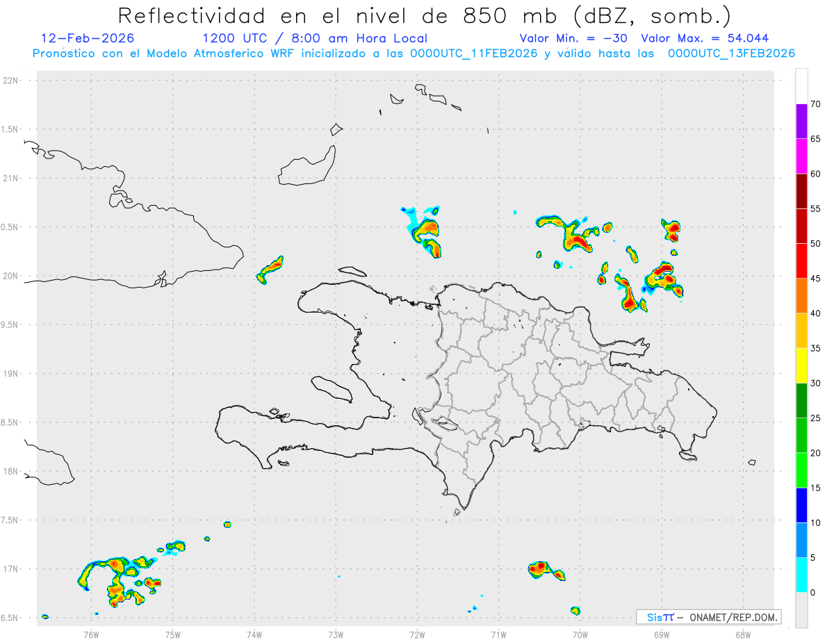
Task: Click the dark green 25-30 dBZ band
Action: coord(801,400)
